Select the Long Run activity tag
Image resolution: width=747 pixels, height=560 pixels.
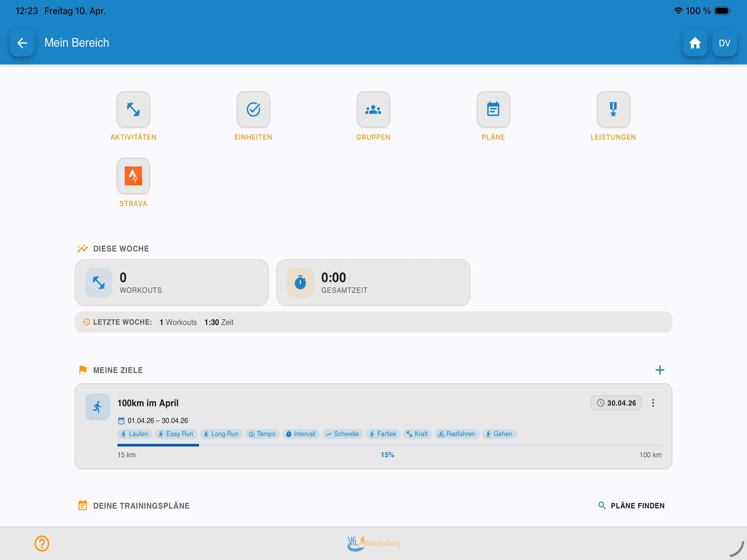tap(221, 434)
